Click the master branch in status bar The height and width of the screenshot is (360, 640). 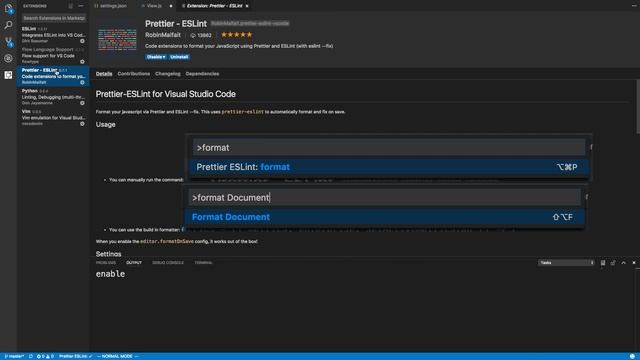click(x=14, y=356)
